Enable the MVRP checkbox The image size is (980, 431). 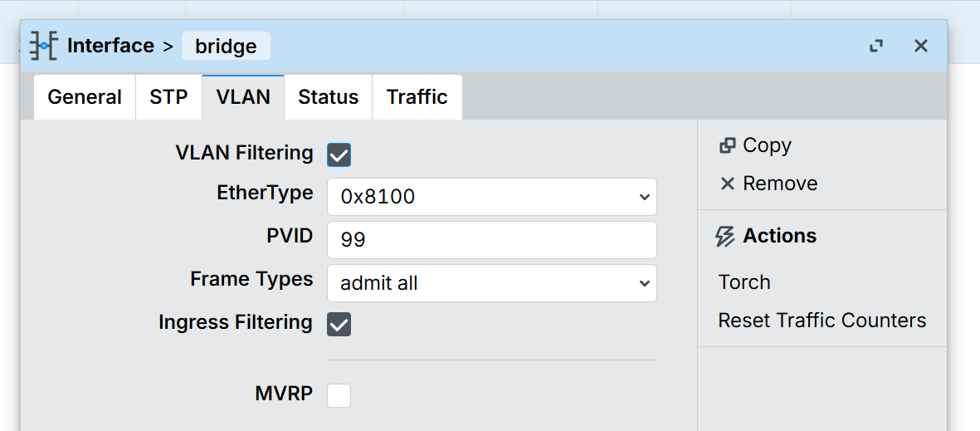click(x=339, y=395)
